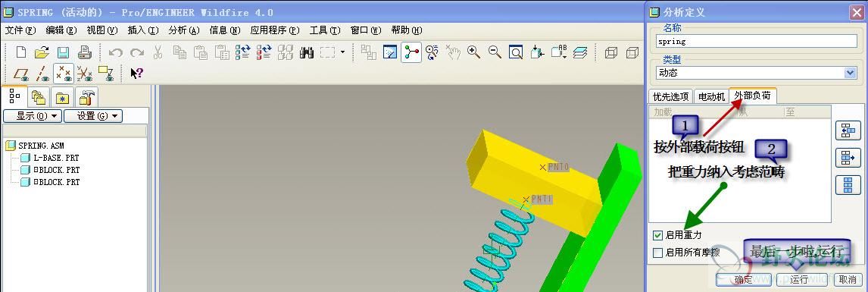This screenshot has height=292, width=868.
Task: Click the Save disk icon
Action: coord(63,52)
